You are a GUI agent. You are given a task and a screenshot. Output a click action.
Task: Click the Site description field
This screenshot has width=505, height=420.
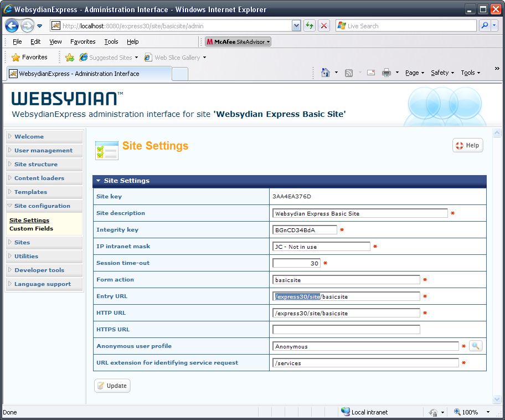point(360,213)
